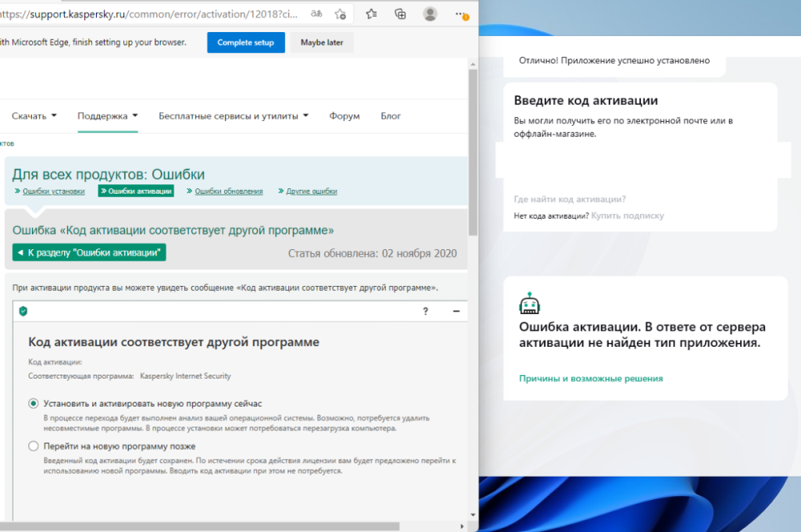Click the green shield icon in dialog image

[23, 311]
